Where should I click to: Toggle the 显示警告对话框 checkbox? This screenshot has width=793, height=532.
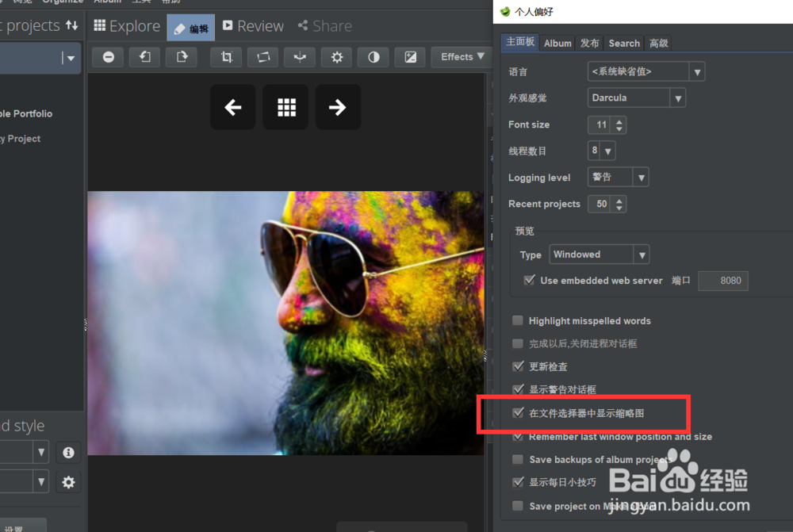click(x=518, y=388)
